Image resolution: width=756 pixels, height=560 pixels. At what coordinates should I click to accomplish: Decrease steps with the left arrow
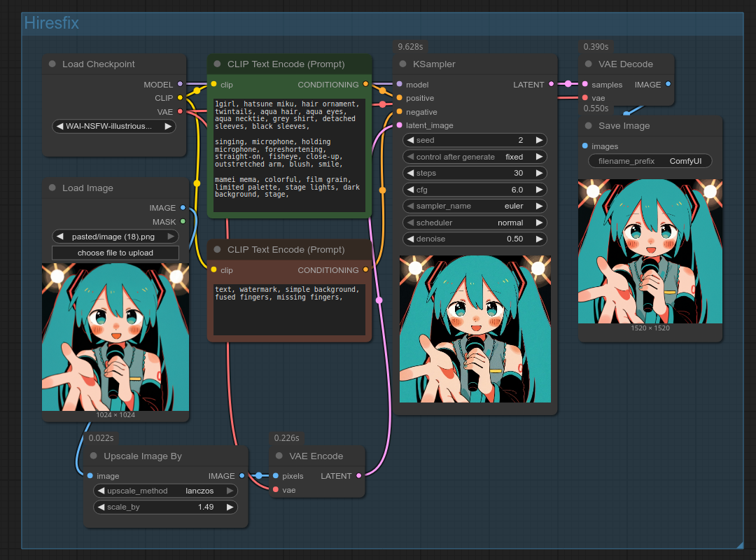[410, 173]
